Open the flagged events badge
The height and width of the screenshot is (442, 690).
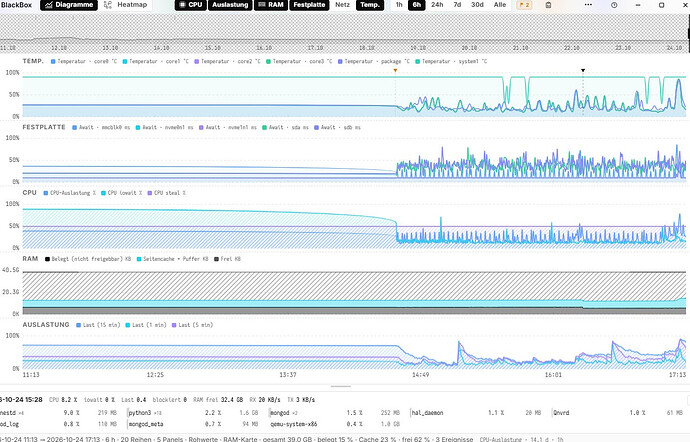tap(524, 5)
